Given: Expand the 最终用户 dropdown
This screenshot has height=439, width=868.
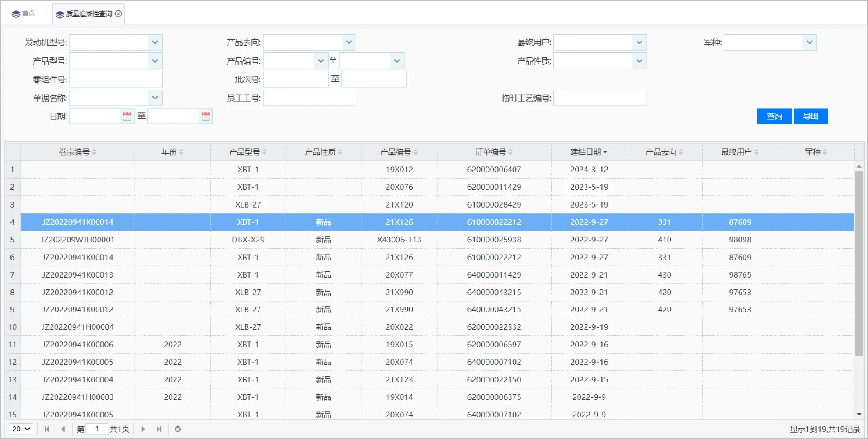Looking at the screenshot, I should [x=639, y=42].
